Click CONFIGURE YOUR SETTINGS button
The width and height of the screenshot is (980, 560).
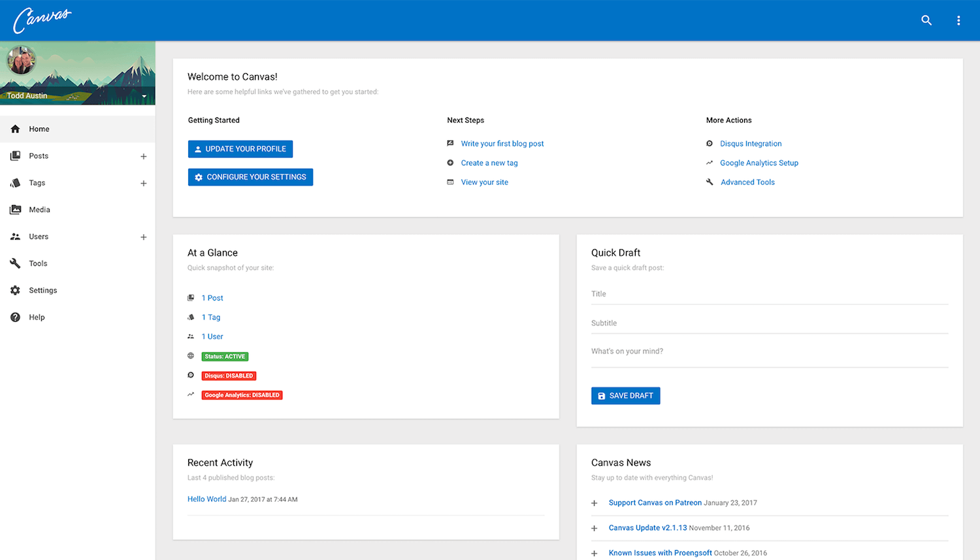pos(250,177)
